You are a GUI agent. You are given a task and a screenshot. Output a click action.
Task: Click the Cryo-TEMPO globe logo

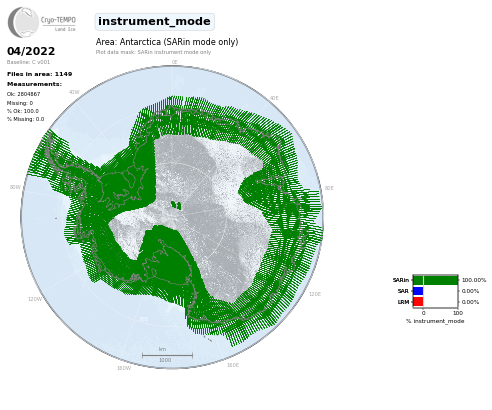pos(23,22)
